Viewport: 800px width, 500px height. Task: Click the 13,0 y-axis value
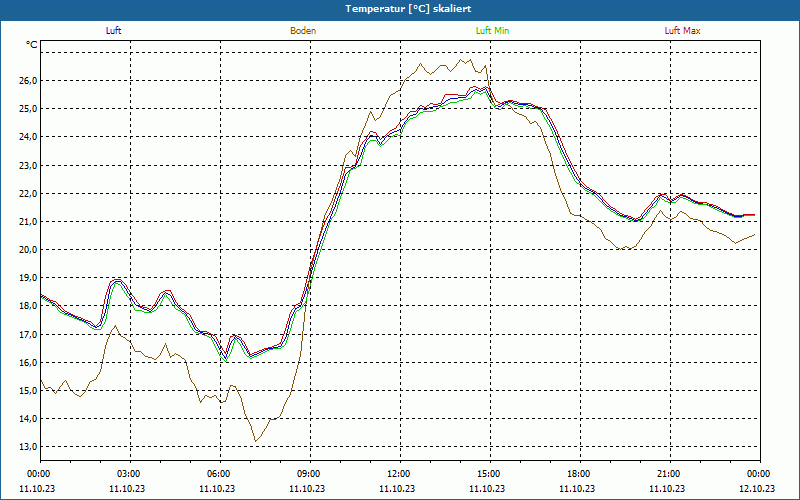[x=29, y=446]
